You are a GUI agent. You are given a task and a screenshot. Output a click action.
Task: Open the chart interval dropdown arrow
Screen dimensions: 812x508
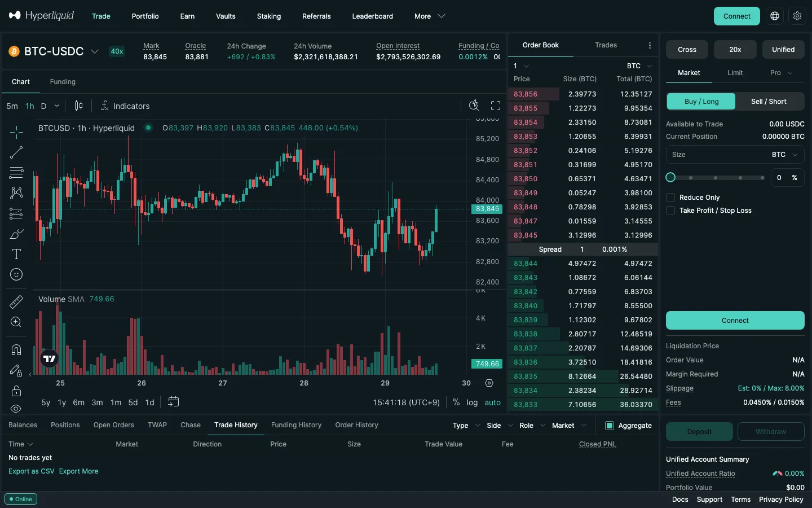point(57,106)
